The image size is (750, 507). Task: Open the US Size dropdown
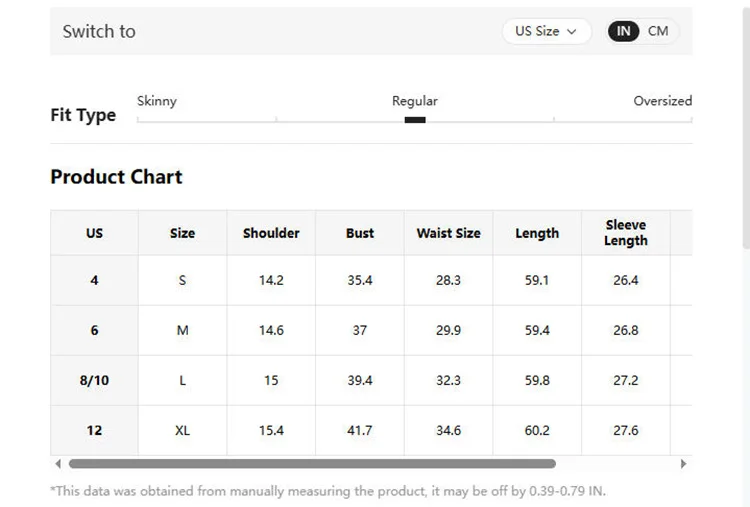point(546,32)
